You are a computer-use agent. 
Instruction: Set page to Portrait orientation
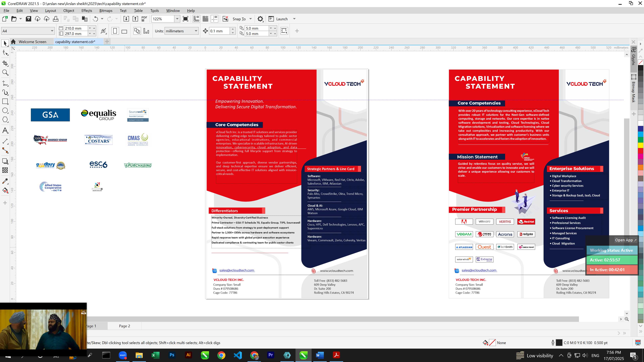point(115,31)
